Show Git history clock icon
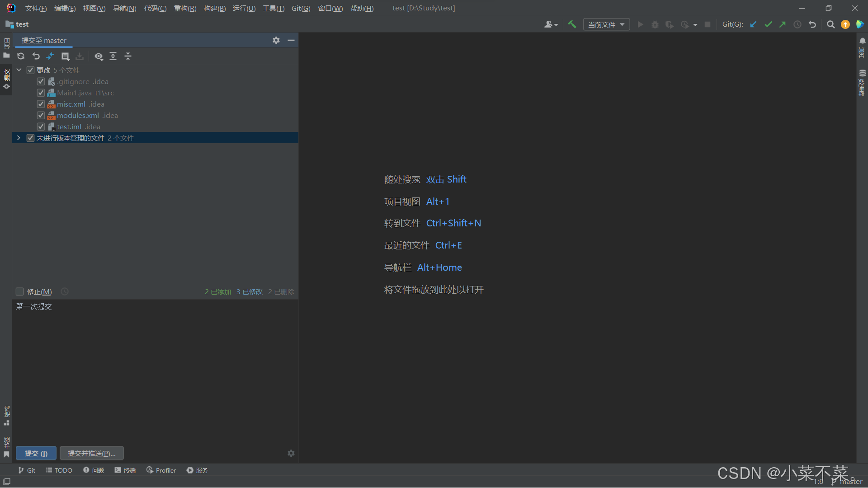868x488 pixels. [x=797, y=24]
